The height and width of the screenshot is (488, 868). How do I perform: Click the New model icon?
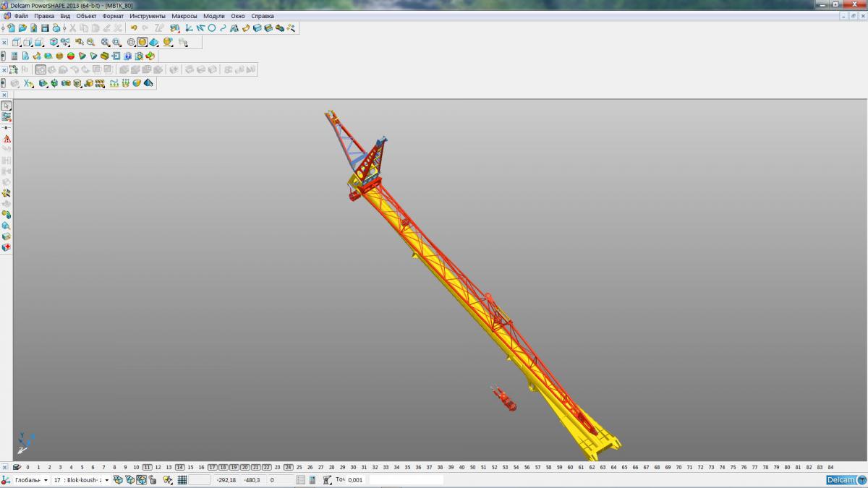pyautogui.click(x=11, y=27)
